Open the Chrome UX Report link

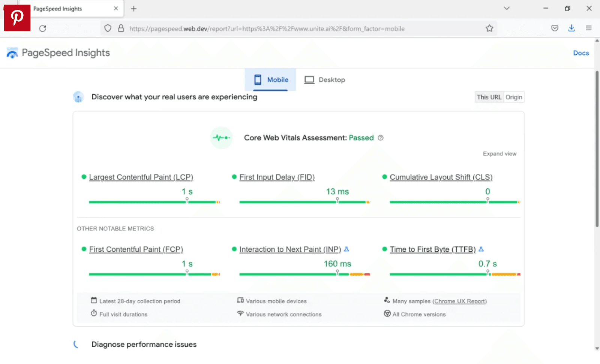(459, 301)
